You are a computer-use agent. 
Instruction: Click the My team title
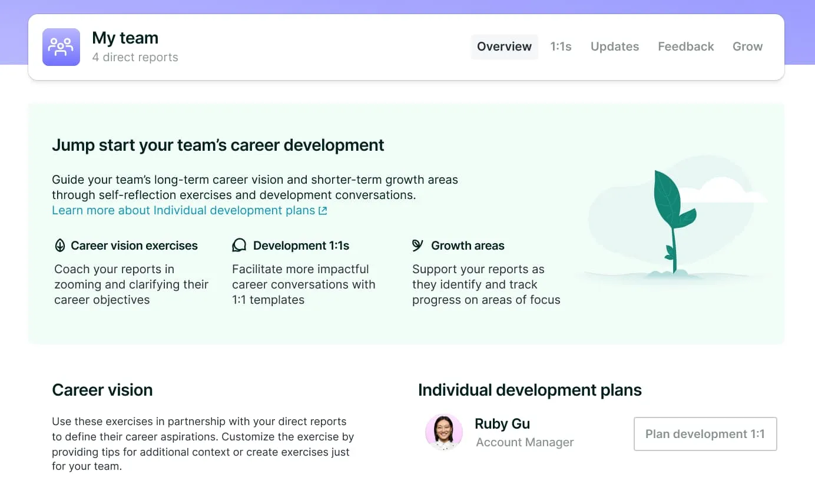coord(125,38)
